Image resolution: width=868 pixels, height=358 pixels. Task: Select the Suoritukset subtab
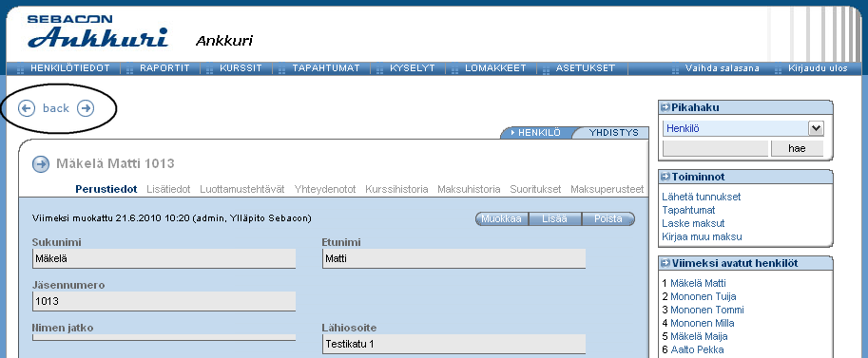[x=536, y=189]
